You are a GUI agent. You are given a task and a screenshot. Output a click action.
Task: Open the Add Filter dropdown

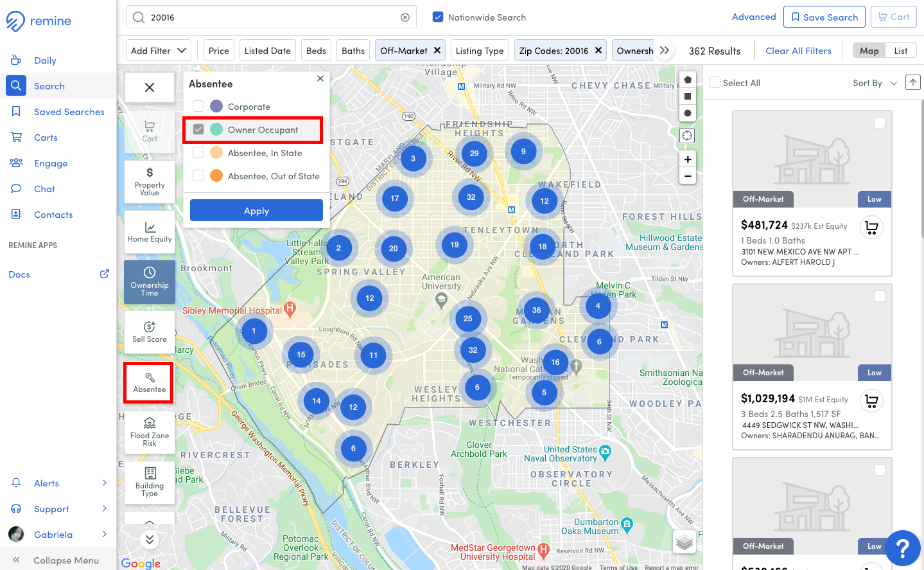159,51
